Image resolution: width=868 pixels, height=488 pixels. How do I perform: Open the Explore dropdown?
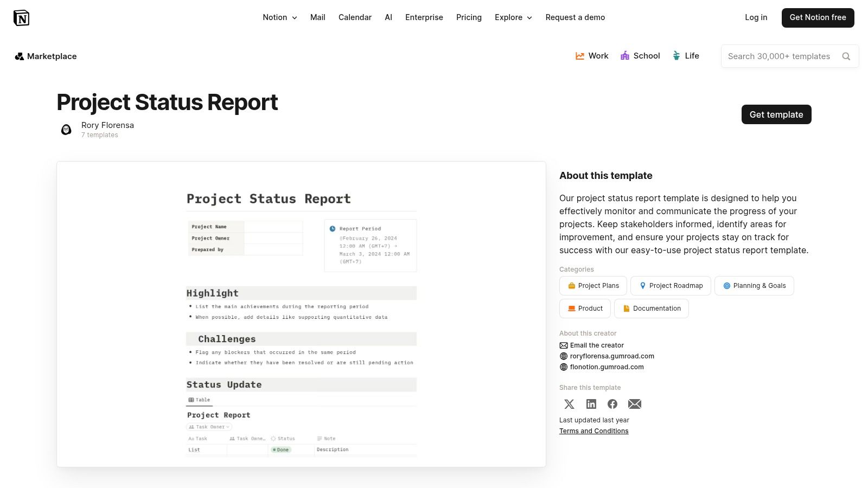513,17
